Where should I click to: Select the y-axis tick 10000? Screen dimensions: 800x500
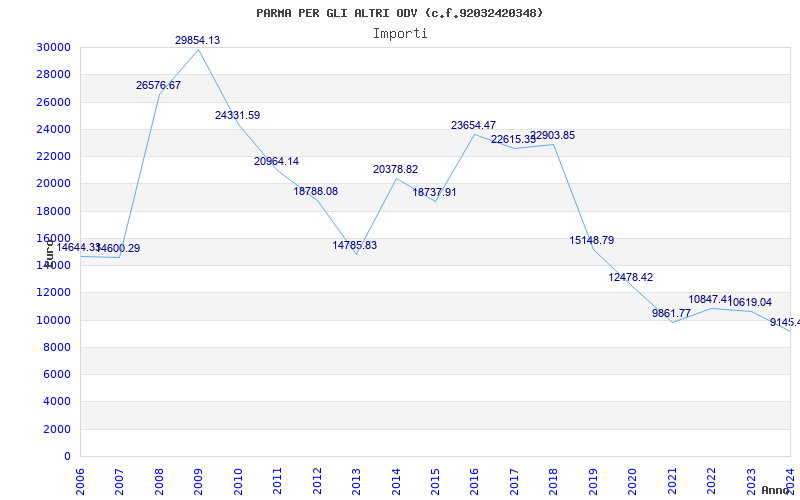pos(54,320)
